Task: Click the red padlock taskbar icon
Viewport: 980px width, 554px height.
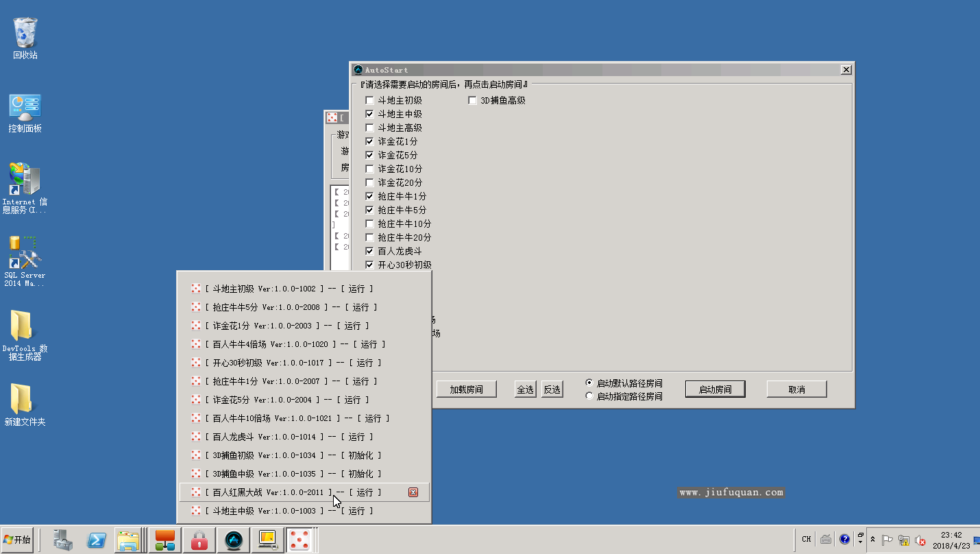Action: [199, 540]
